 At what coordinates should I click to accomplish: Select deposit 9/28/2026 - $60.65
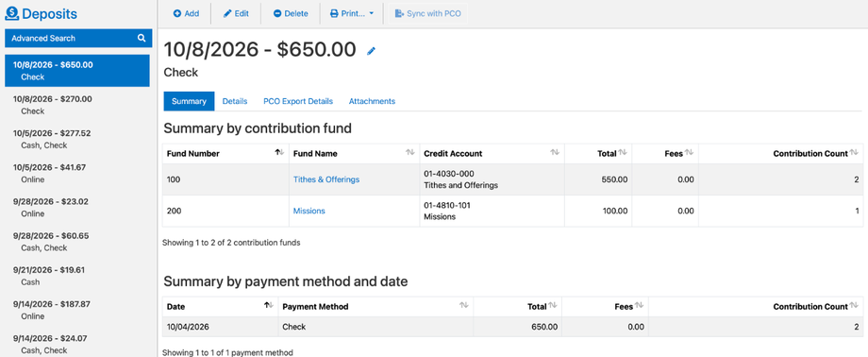[77, 242]
